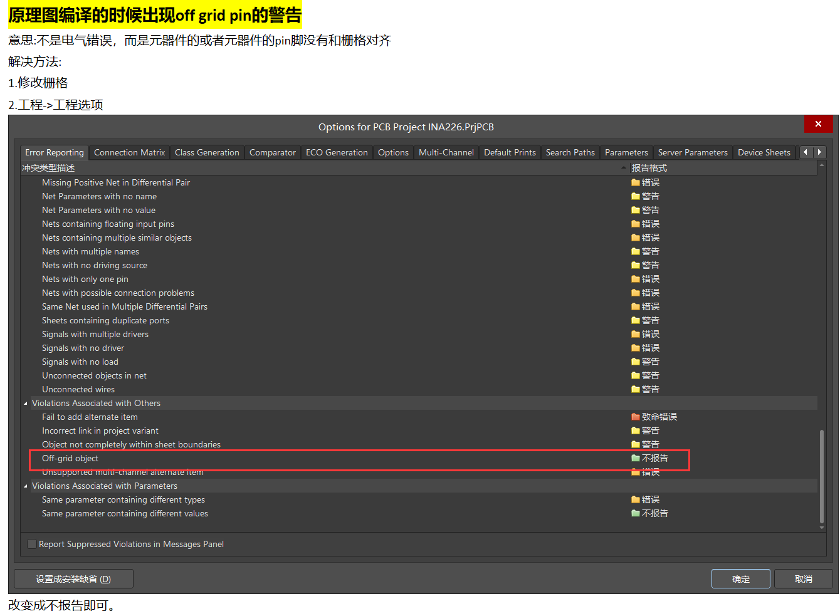Click the left tab-scroll arrow beside Device Sheets
The image size is (840, 616).
pyautogui.click(x=806, y=152)
